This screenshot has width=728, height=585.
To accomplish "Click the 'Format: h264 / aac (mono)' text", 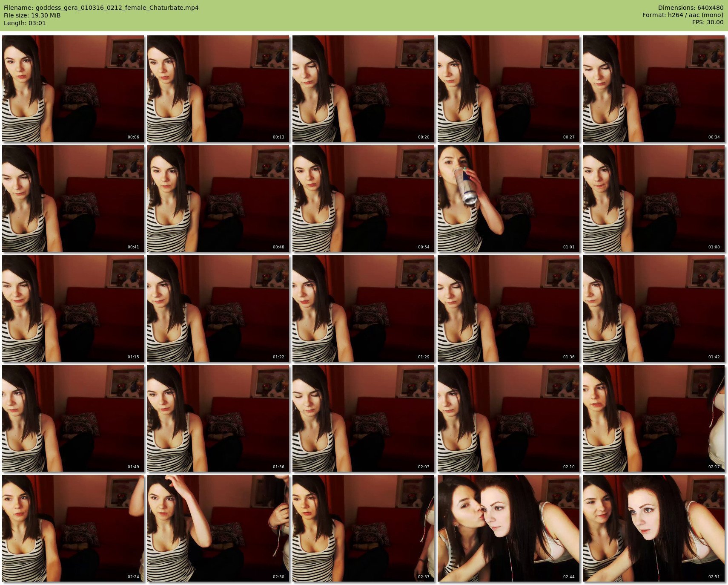I will pos(683,15).
